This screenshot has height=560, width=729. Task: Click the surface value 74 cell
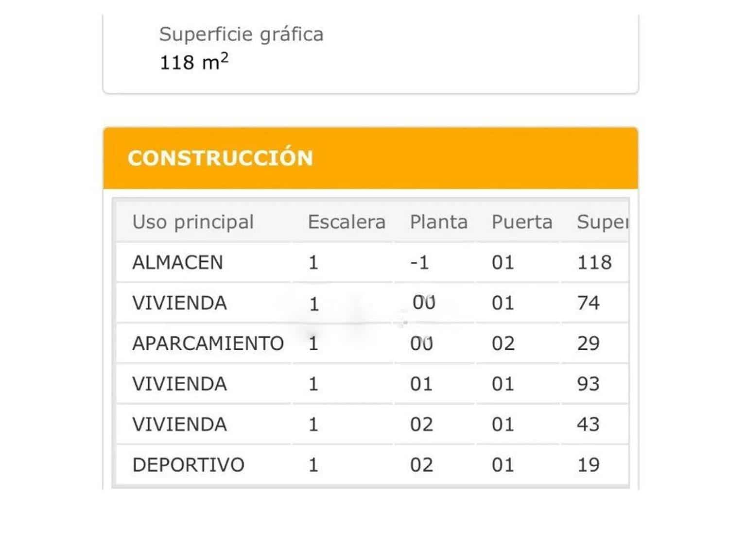click(x=588, y=303)
